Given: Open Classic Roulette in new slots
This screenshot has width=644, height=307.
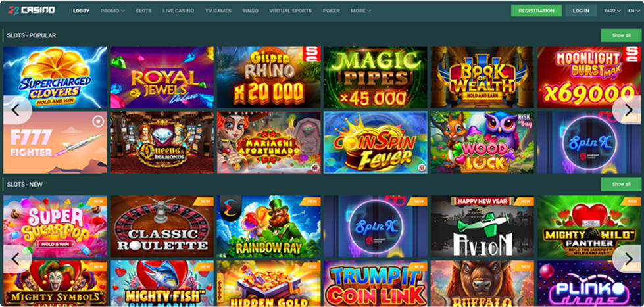Looking at the screenshot, I should (162, 226).
